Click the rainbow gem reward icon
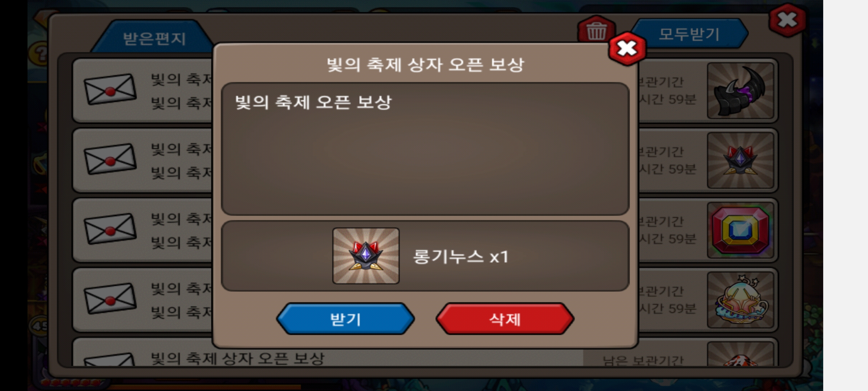Screen dimensions: 868x391 (x=740, y=230)
